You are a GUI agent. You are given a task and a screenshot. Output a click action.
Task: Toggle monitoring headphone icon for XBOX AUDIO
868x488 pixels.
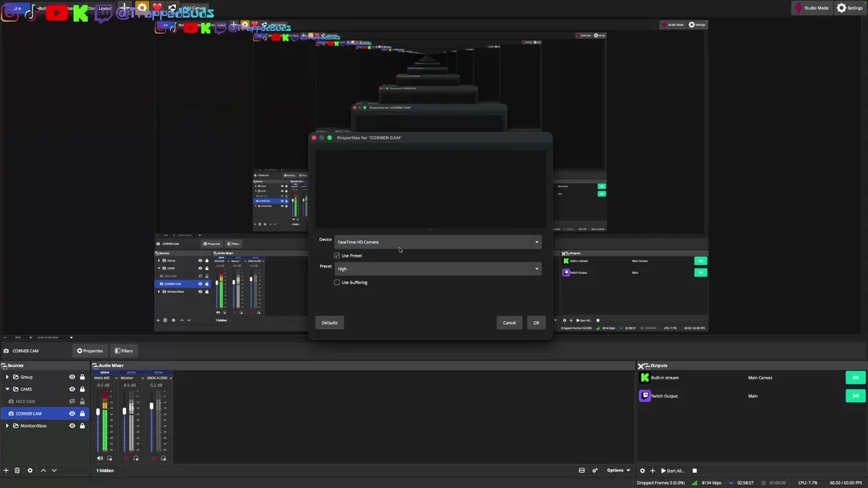click(x=163, y=458)
